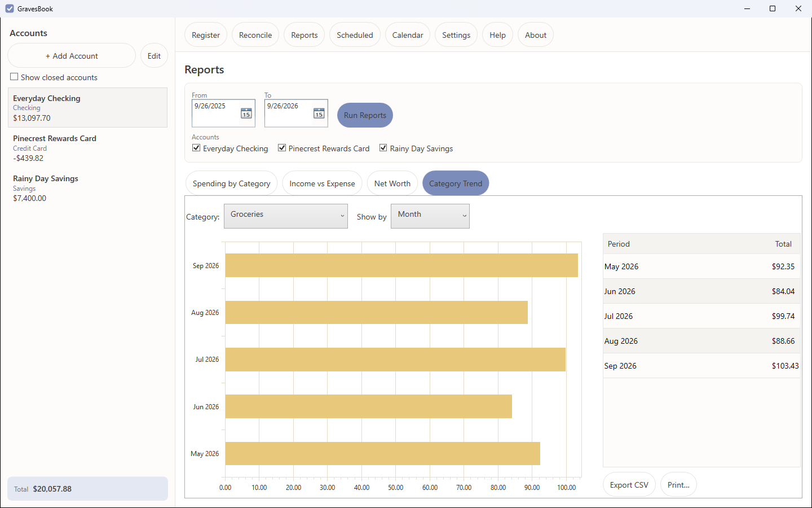Screen dimensions: 812x508
Task: Open the Help tab
Action: click(x=497, y=35)
